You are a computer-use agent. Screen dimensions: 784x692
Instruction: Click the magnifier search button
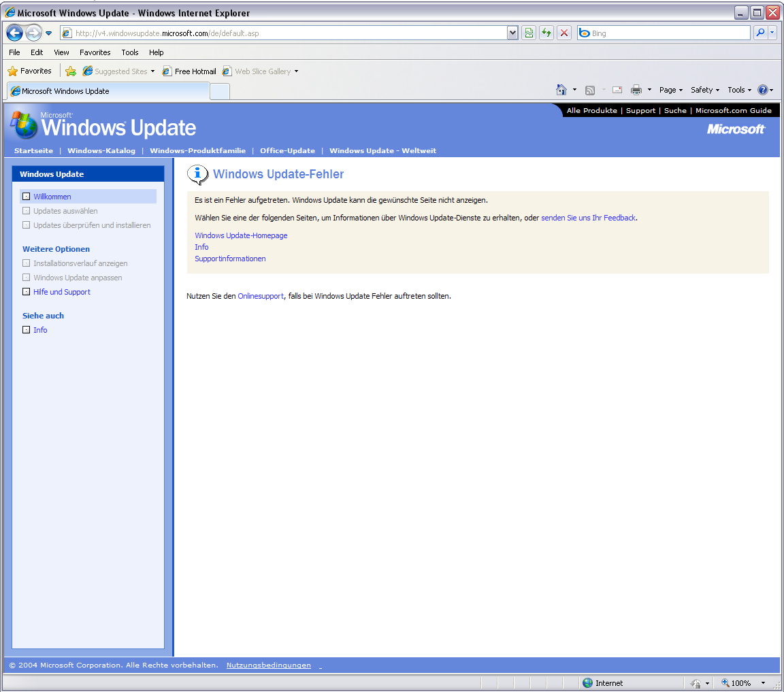click(760, 33)
